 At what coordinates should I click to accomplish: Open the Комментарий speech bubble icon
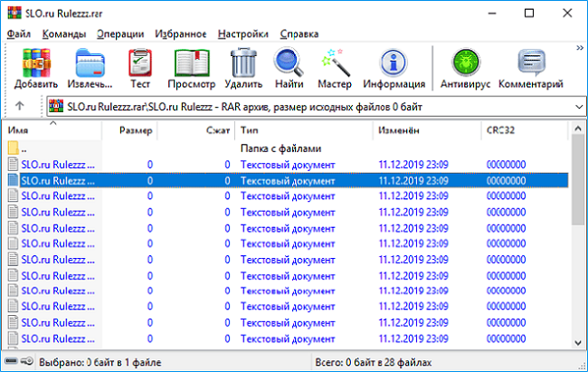click(x=531, y=62)
